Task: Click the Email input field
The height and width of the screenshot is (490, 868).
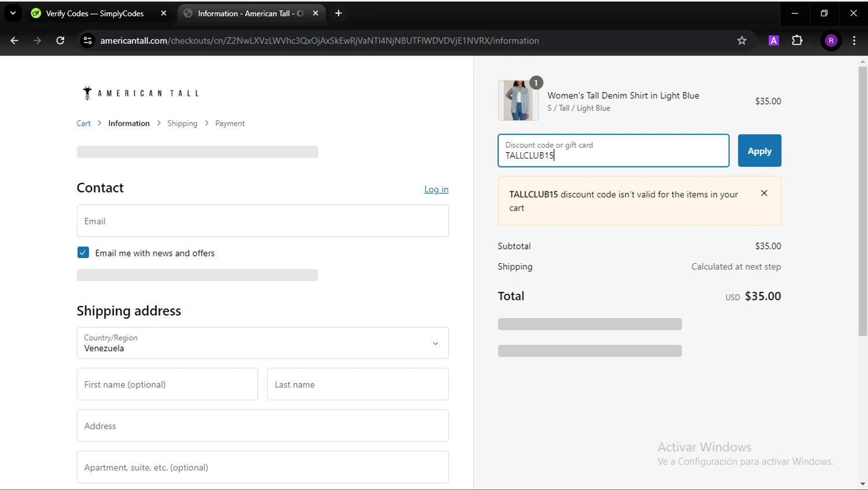Action: tap(262, 221)
